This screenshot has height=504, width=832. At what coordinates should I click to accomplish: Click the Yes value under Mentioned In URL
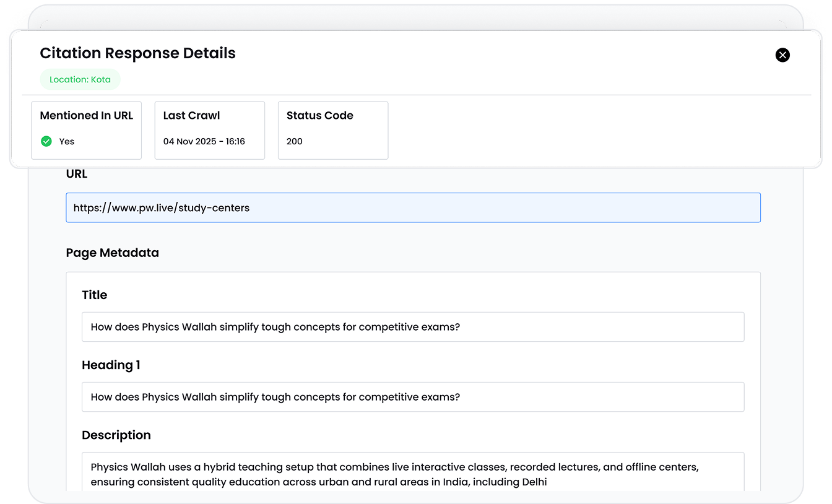point(67,141)
